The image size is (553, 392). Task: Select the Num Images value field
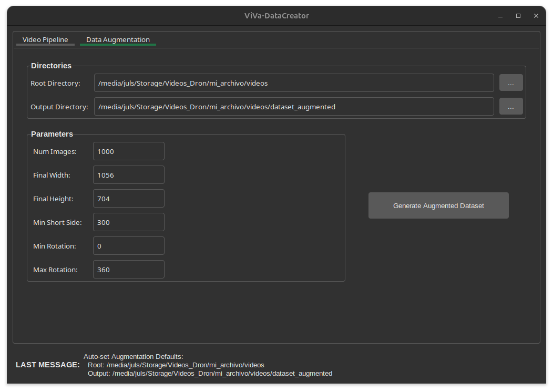click(x=128, y=151)
